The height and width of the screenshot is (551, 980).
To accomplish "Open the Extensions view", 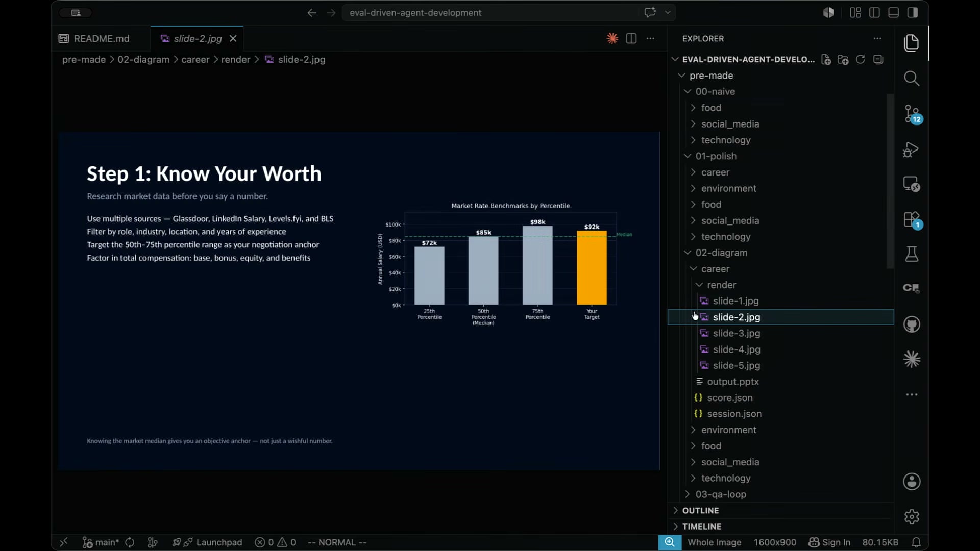I will (x=912, y=220).
